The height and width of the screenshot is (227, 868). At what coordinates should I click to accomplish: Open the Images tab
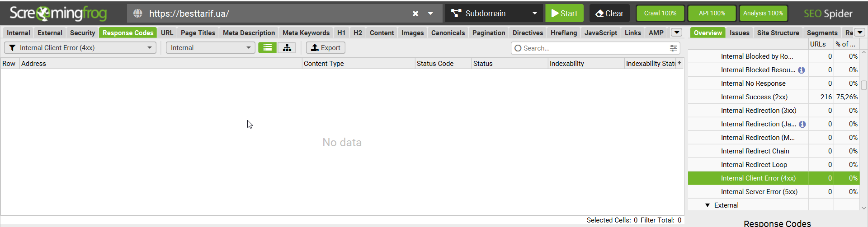click(x=413, y=32)
